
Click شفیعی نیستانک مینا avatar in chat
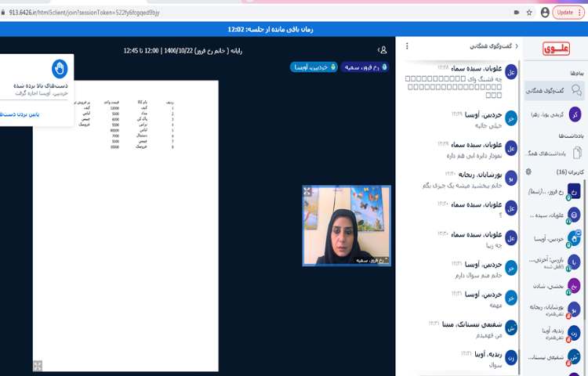pos(510,327)
